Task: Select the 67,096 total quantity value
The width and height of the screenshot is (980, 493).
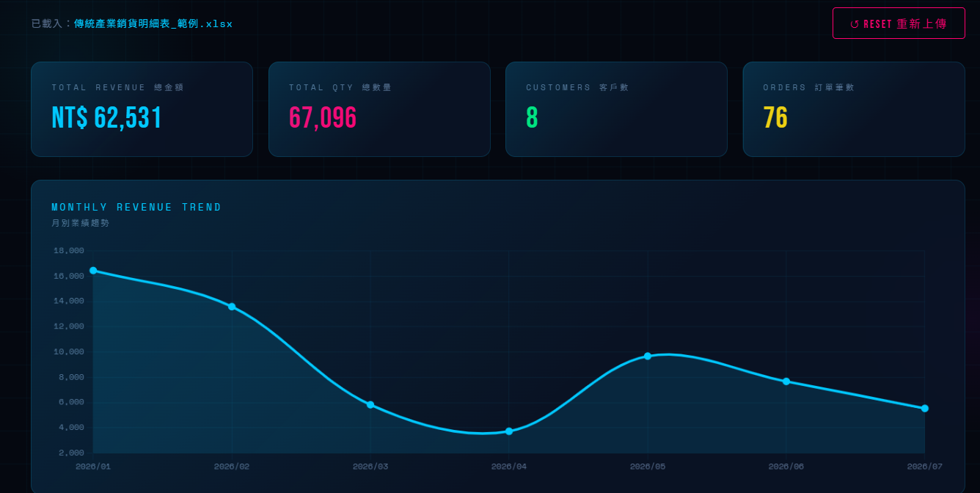Action: [x=323, y=118]
